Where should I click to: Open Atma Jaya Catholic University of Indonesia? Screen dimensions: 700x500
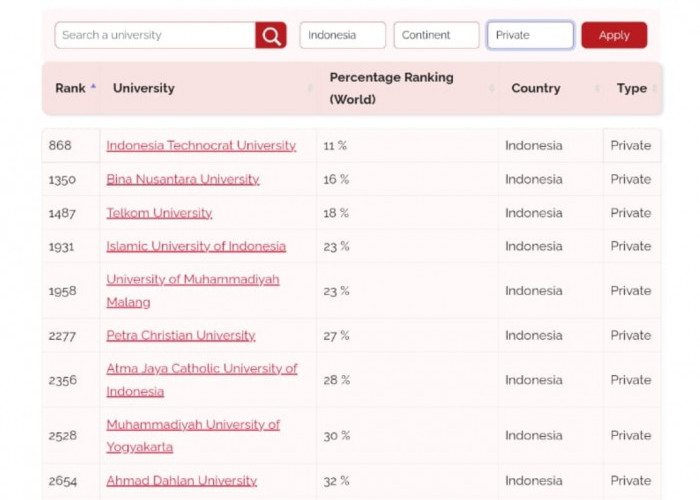(x=202, y=380)
